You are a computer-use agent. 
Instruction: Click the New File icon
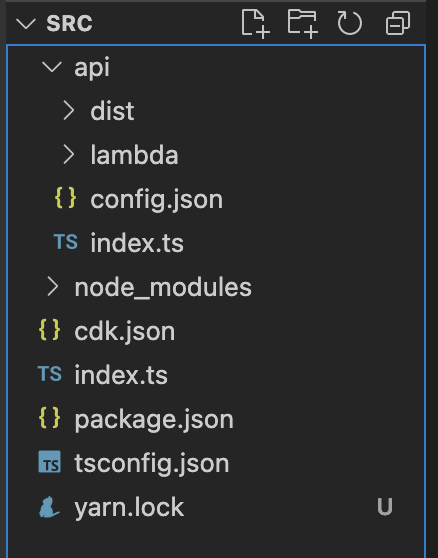(x=255, y=24)
